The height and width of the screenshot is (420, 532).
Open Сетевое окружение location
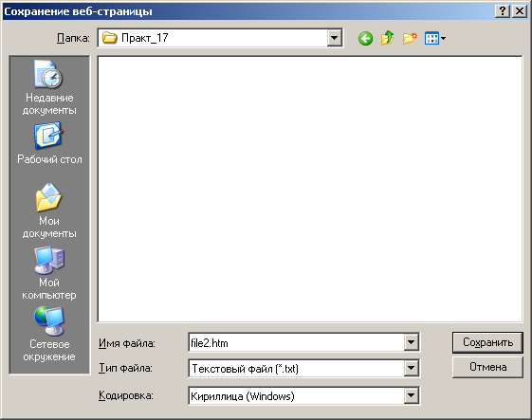coord(49,335)
